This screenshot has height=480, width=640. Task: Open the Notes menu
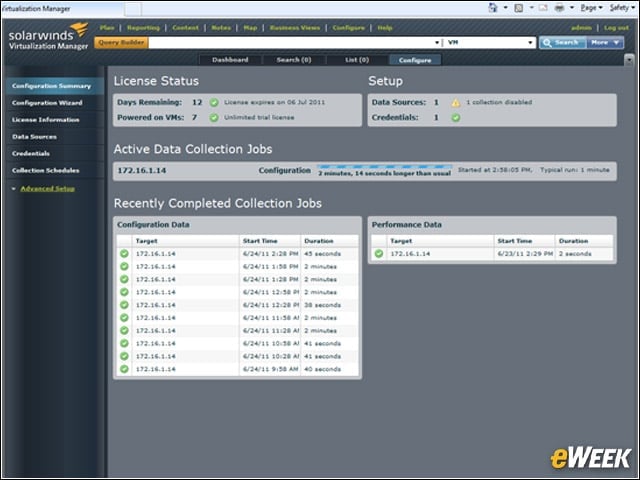[221, 28]
